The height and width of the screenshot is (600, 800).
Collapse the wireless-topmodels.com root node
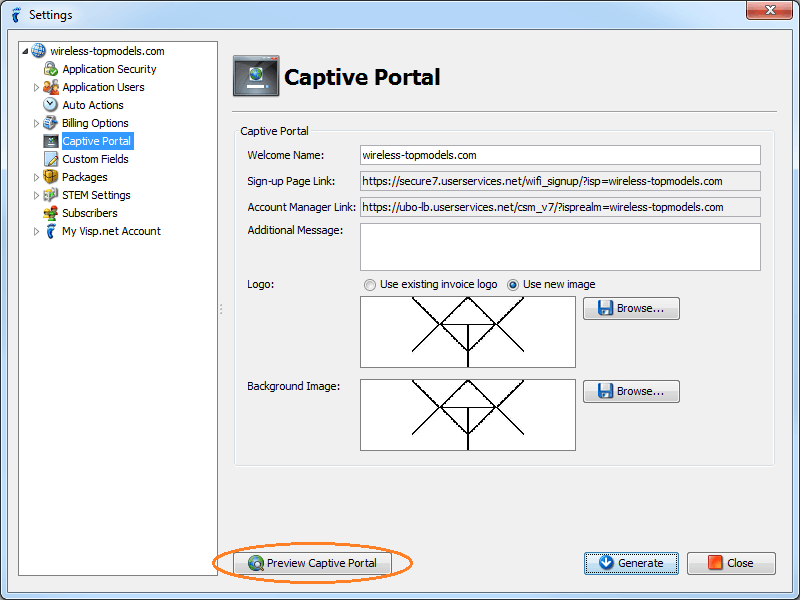click(x=25, y=51)
